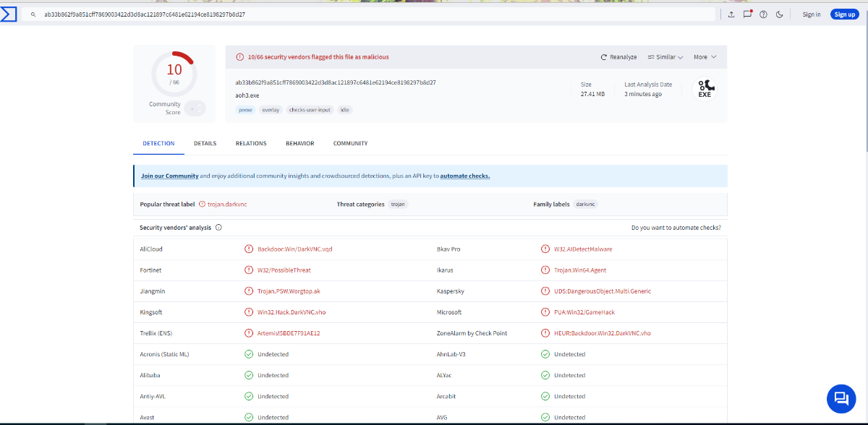Select the peexe tag
Image resolution: width=868 pixels, height=425 pixels.
tap(245, 110)
